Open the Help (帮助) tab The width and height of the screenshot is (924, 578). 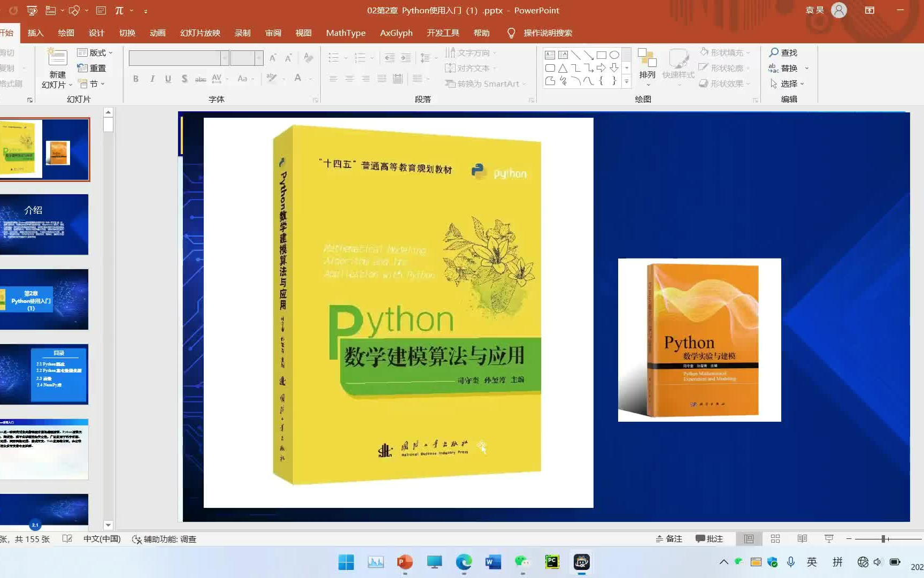481,33
